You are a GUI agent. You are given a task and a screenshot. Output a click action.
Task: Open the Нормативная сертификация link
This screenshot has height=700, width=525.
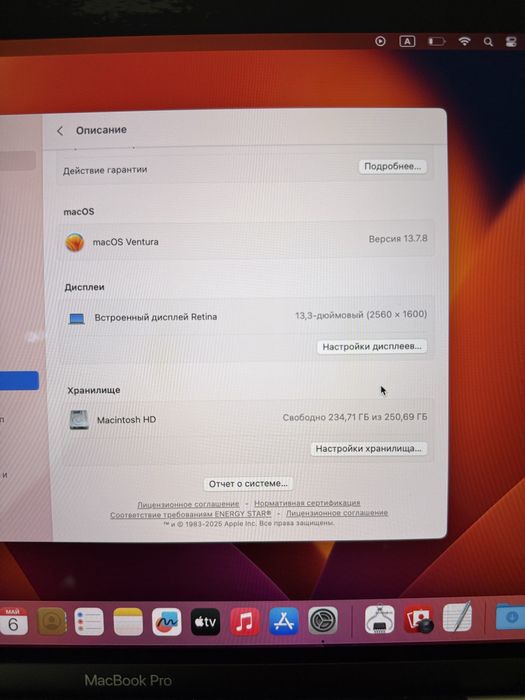(x=307, y=503)
